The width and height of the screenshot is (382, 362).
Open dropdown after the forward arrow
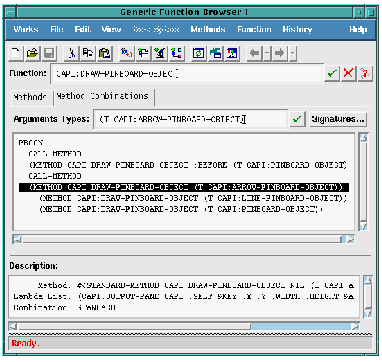pos(293,53)
